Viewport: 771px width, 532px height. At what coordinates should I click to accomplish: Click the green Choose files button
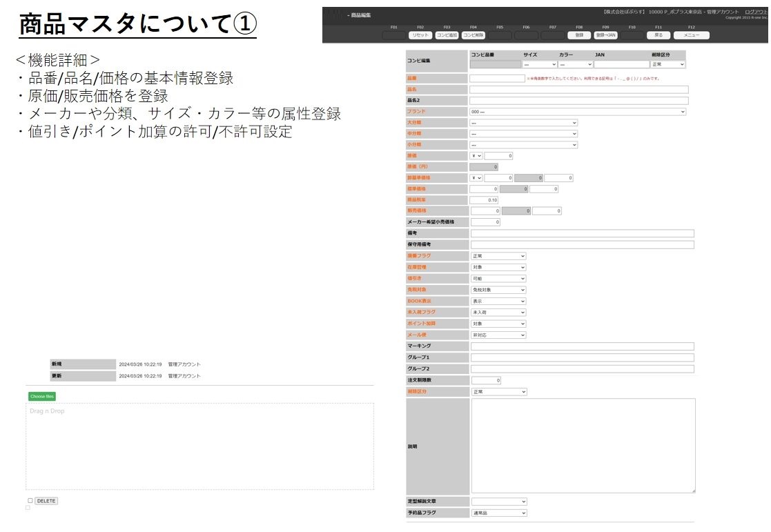tap(42, 397)
